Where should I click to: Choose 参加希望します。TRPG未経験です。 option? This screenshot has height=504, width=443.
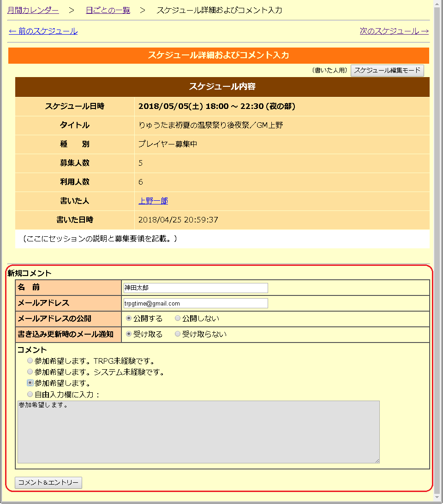[30, 360]
